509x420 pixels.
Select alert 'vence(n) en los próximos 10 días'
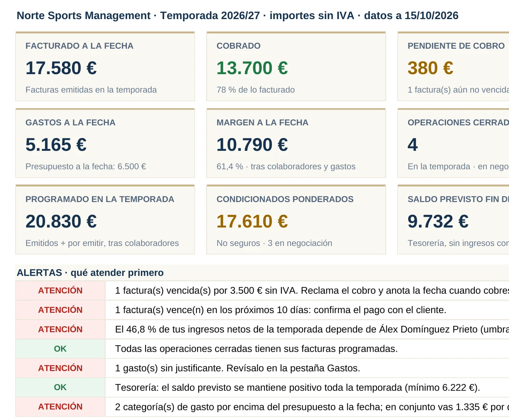(x=307, y=310)
